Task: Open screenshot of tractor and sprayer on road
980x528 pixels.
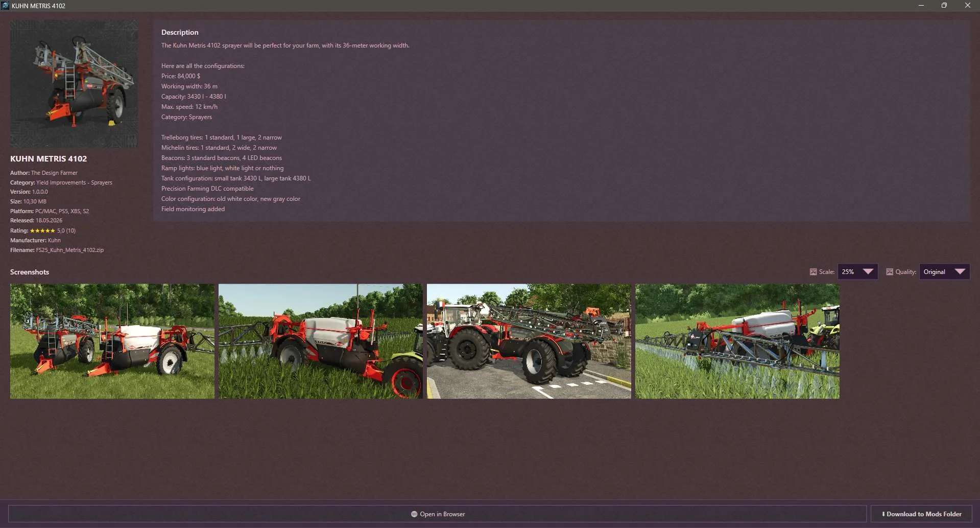Action: [529, 341]
